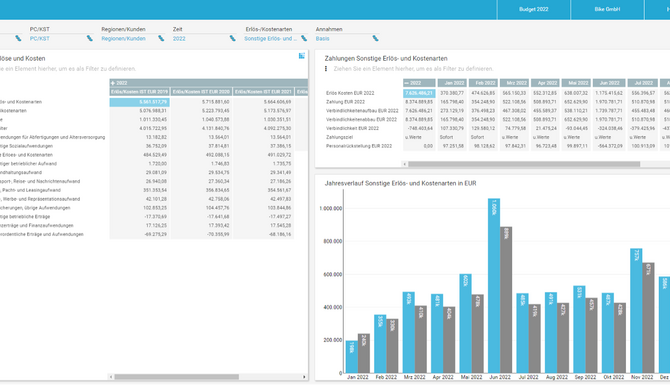Select the Feb 2022 column header

[x=483, y=83]
